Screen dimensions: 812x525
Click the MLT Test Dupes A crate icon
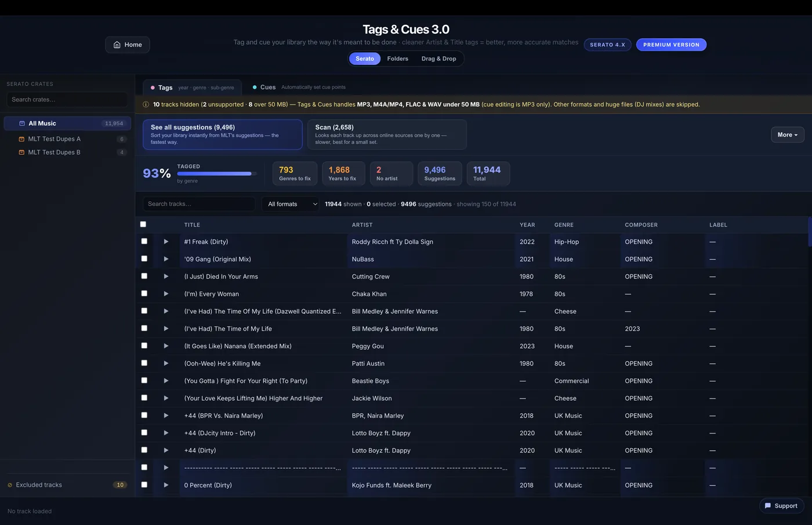click(21, 139)
